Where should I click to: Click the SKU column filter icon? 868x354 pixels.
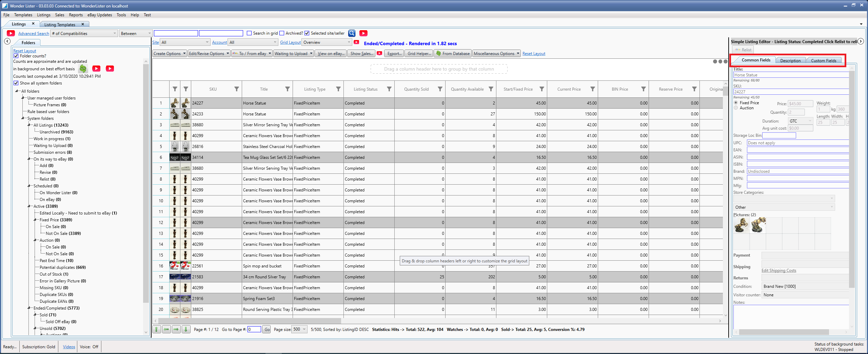coord(236,89)
